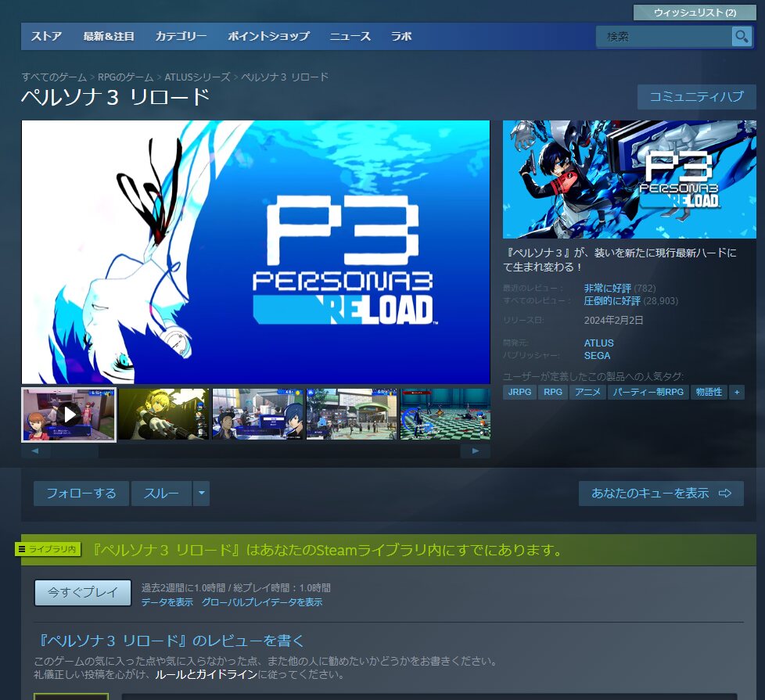Open RPGのゲーム breadcrumb link
Viewport: 765px width, 700px height.
point(125,77)
